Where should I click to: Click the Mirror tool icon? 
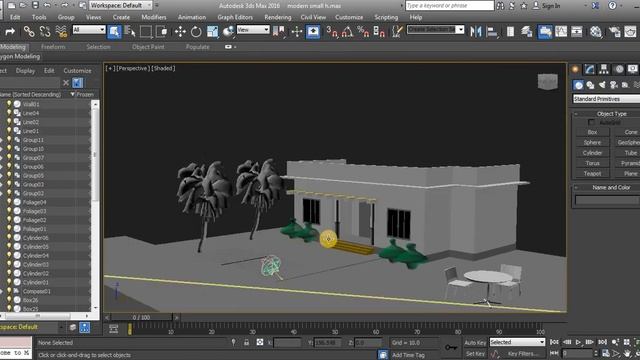tap(476, 31)
